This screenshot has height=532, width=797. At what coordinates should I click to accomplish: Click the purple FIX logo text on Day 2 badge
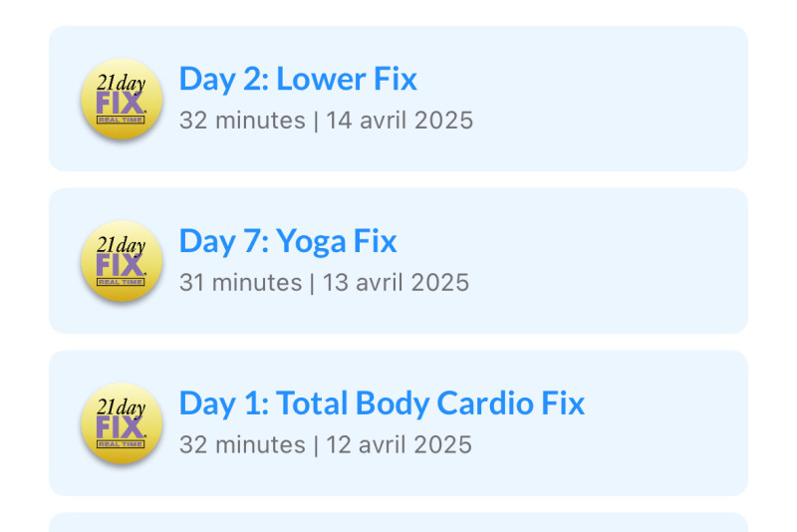click(x=121, y=103)
